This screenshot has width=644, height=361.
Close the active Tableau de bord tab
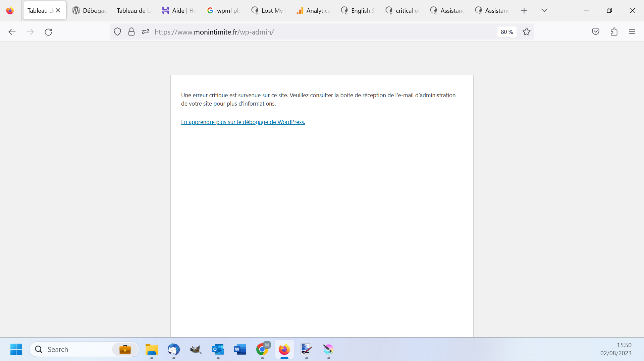[x=58, y=10]
